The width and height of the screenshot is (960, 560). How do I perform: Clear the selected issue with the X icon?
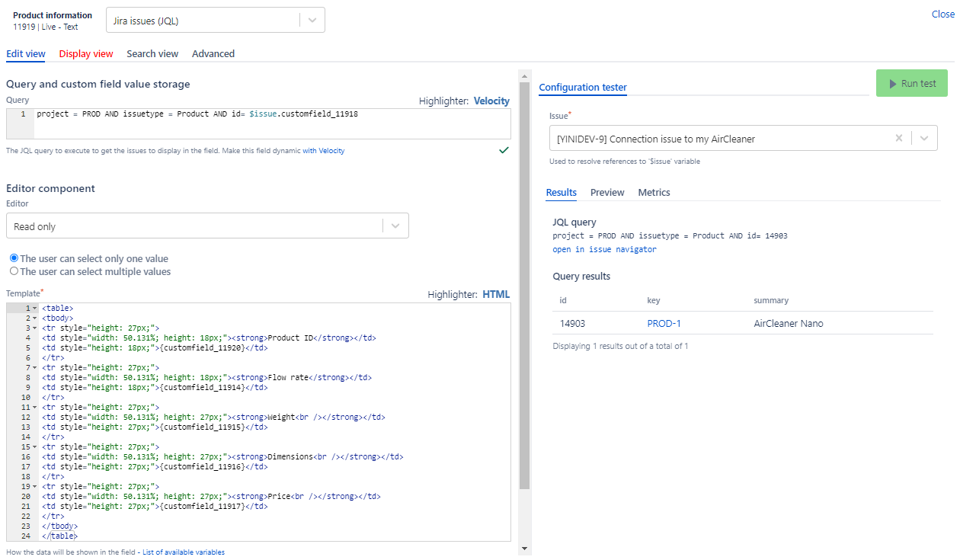(898, 139)
